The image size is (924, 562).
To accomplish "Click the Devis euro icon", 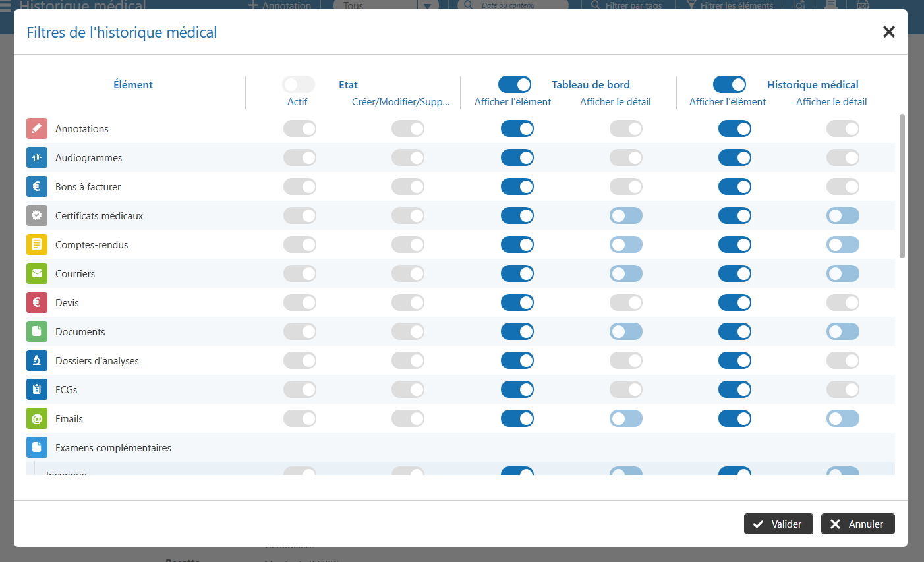I will [x=37, y=302].
